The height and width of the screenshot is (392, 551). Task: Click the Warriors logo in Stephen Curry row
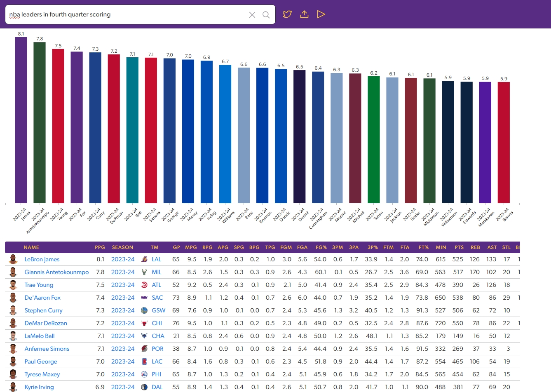144,310
